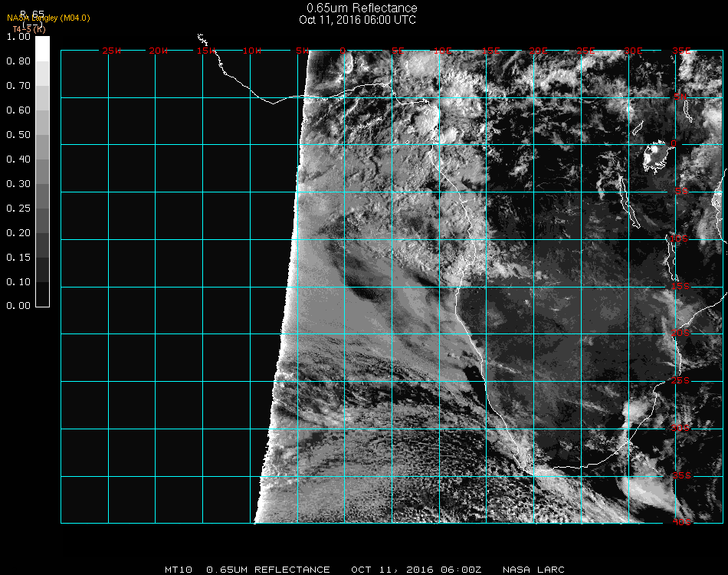Pick the white top segment of the colorbar
The height and width of the screenshot is (575, 728).
(43, 48)
